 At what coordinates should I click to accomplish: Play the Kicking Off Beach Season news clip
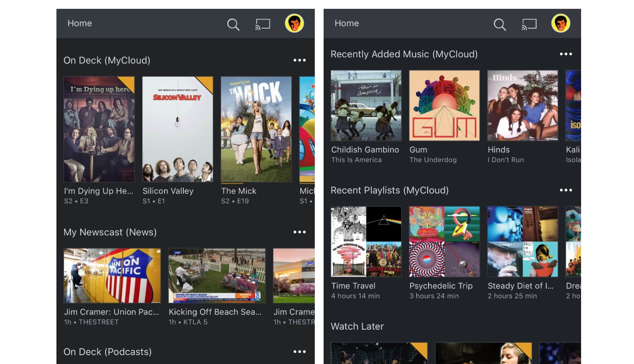[217, 275]
